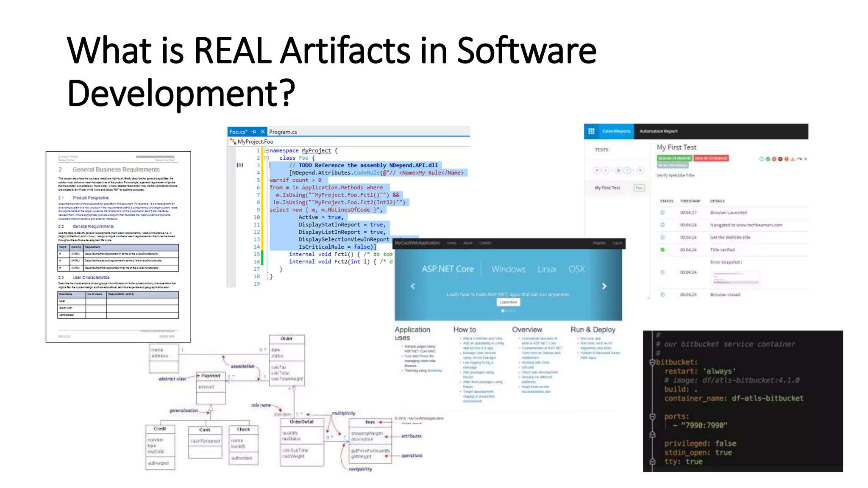Image resolution: width=868 pixels, height=488 pixels.
Task: Click 'warnif count > 0' code line
Action: [295, 180]
